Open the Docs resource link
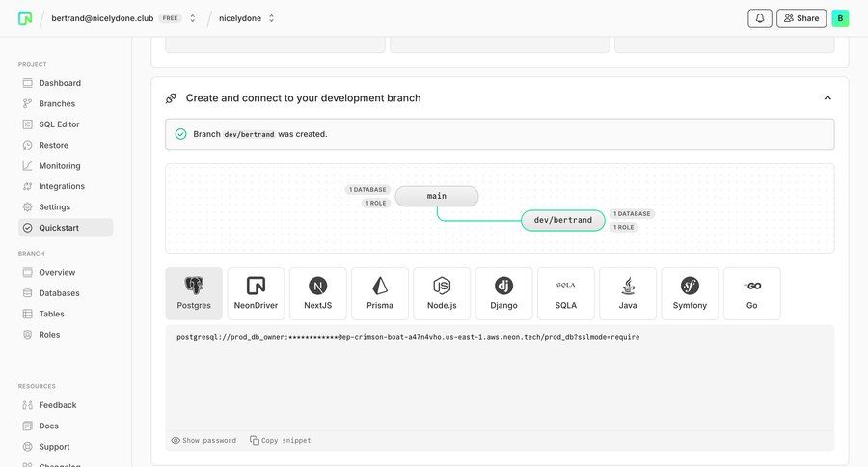The height and width of the screenshot is (467, 868). click(x=48, y=426)
